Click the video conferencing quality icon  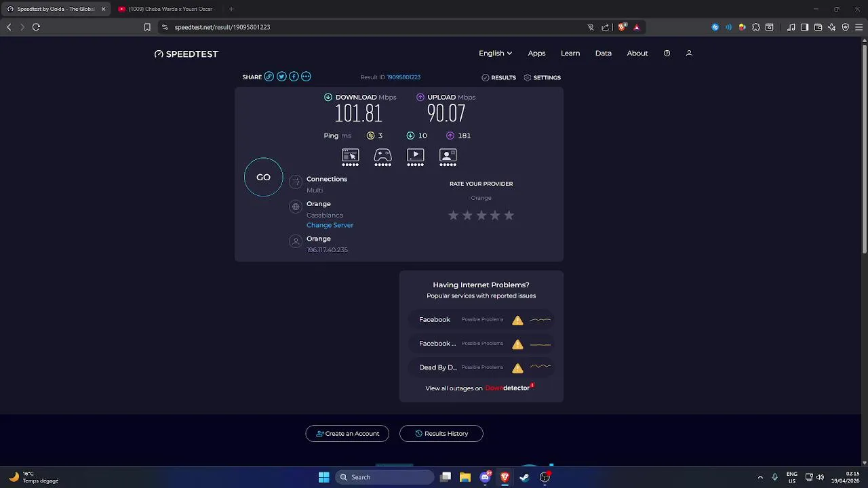coord(448,157)
